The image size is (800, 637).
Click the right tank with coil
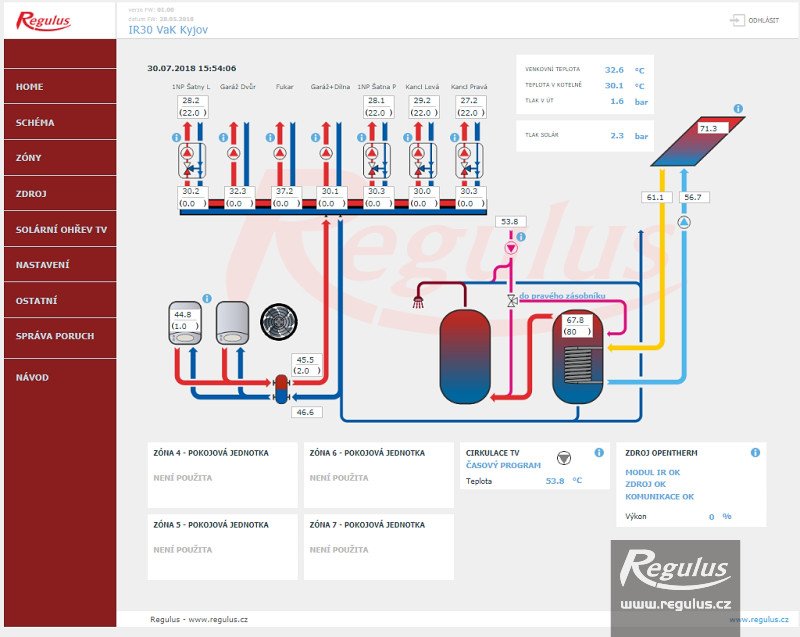[578, 356]
